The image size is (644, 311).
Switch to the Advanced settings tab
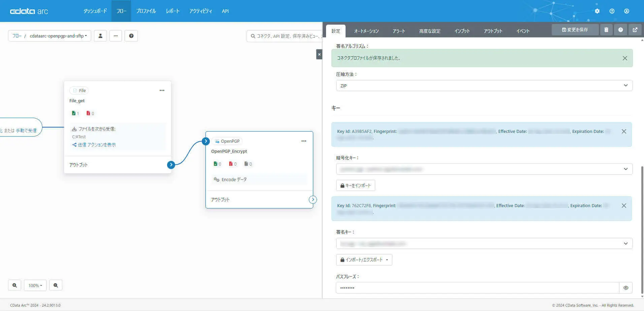[430, 31]
